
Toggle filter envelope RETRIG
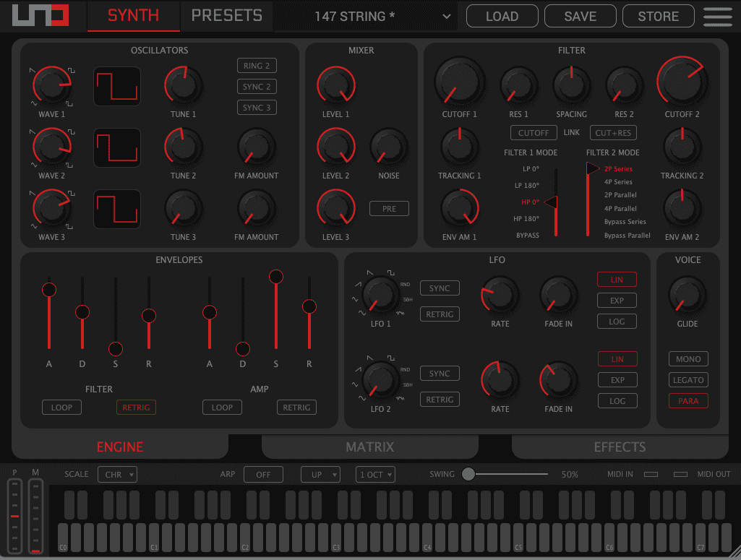[x=136, y=408]
